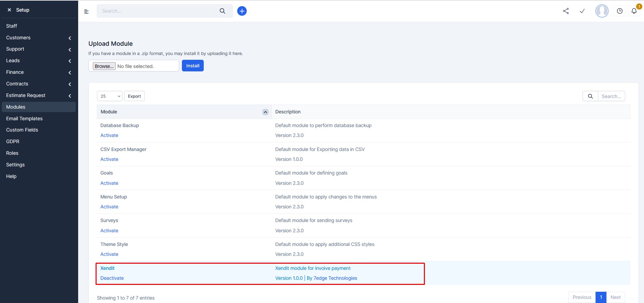Open notifications bell icon
644x303 pixels.
coord(634,11)
